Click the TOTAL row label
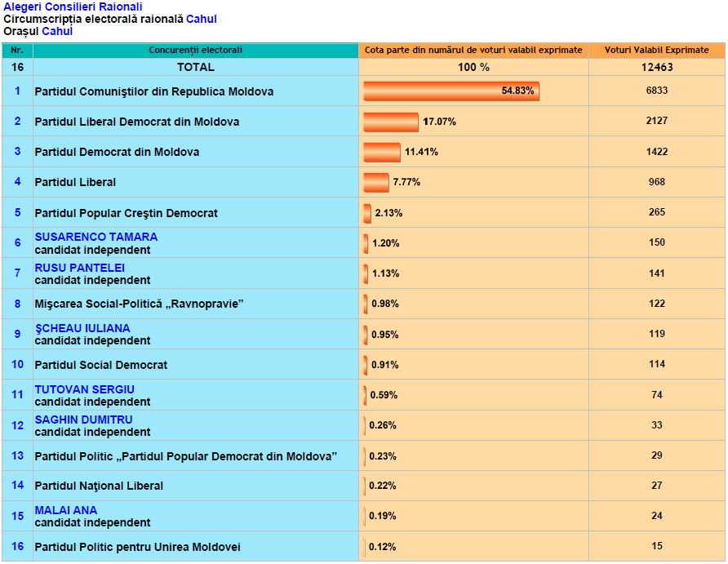728x564 pixels. tap(195, 67)
